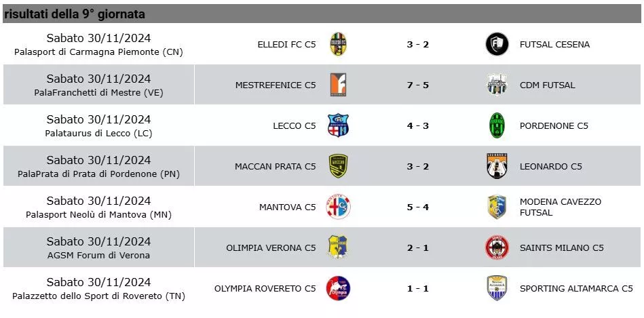Image resolution: width=644 pixels, height=318 pixels.
Task: Click the Olimpia Verona C5 crest
Action: pyautogui.click(x=338, y=247)
